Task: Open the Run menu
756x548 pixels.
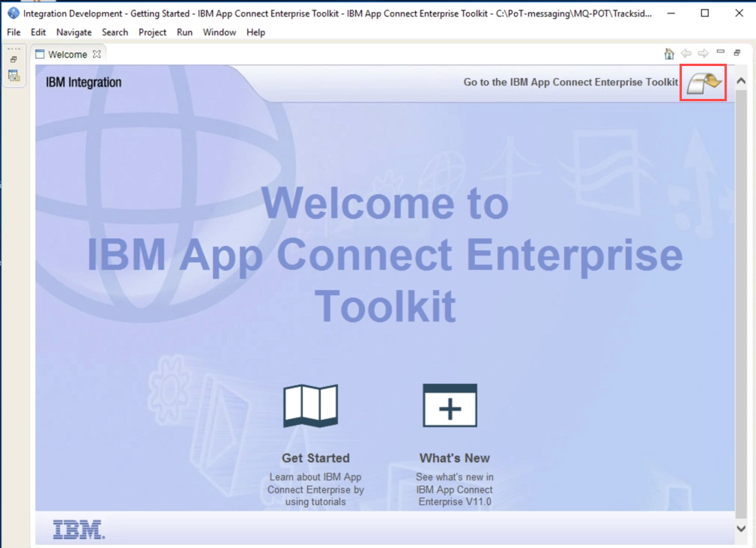Action: pos(184,32)
